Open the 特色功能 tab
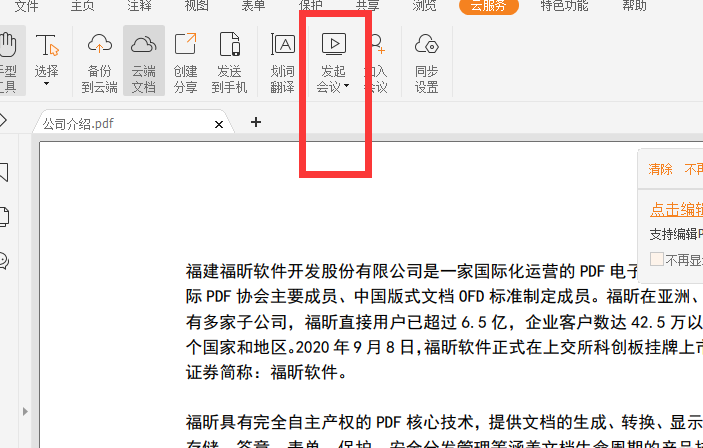Viewport: 703px width, 448px height. pos(564,5)
